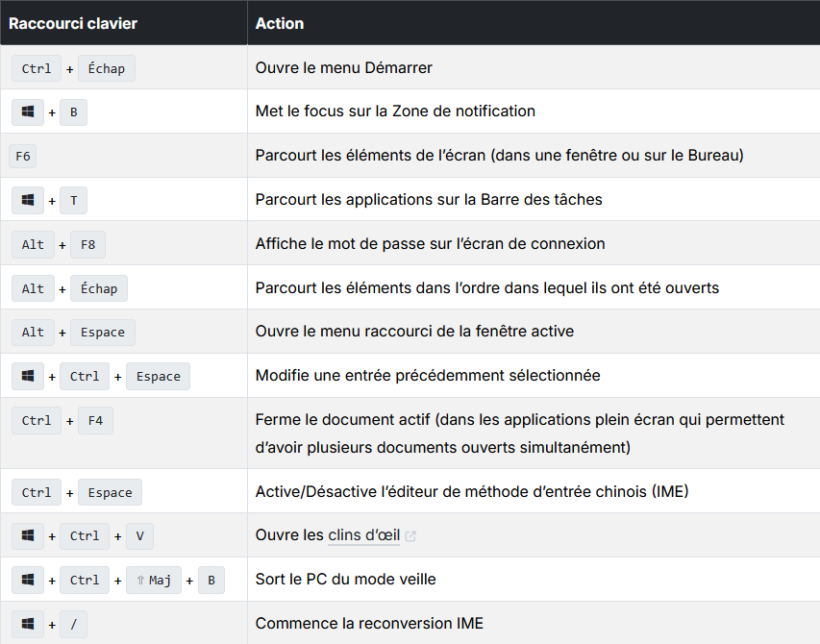The width and height of the screenshot is (820, 644).
Task: Click the Maj shift key badge
Action: (154, 581)
